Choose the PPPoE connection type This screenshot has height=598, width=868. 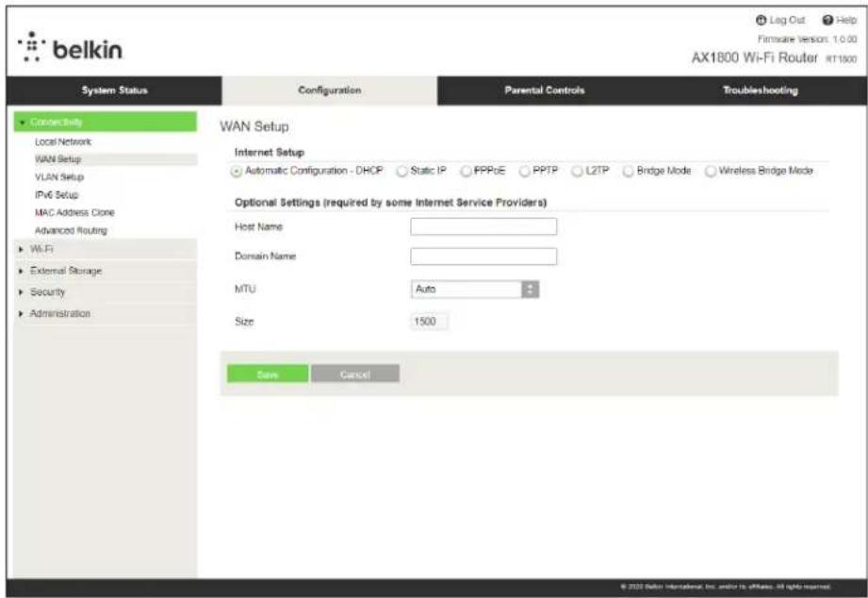(467, 172)
